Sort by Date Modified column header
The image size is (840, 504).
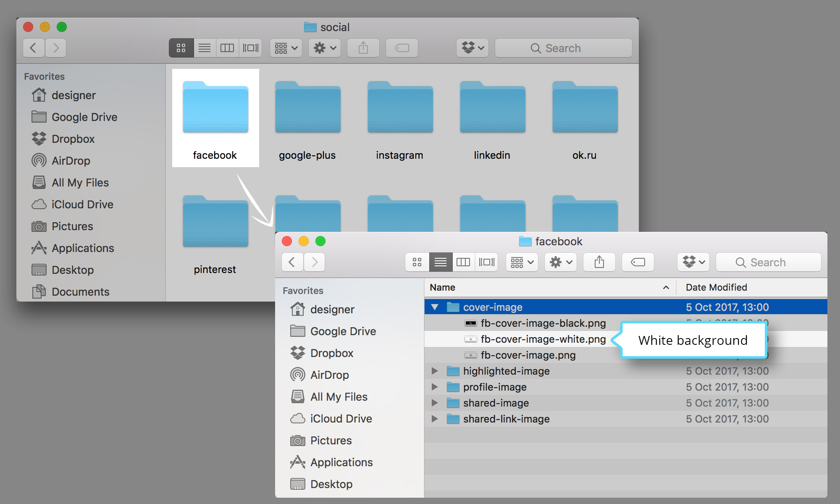tap(752, 287)
